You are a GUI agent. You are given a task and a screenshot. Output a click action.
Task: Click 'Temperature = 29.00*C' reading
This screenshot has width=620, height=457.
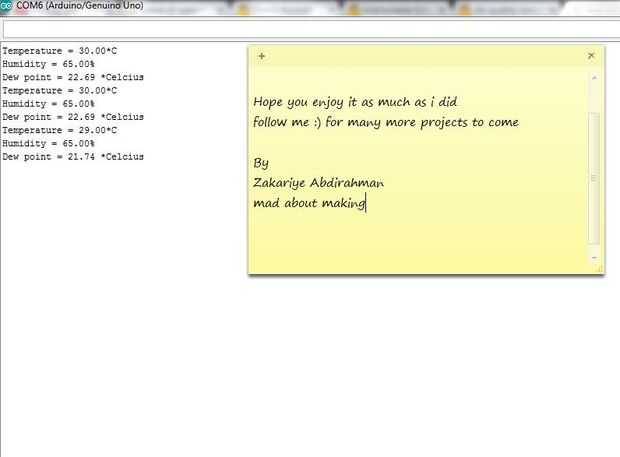click(60, 130)
